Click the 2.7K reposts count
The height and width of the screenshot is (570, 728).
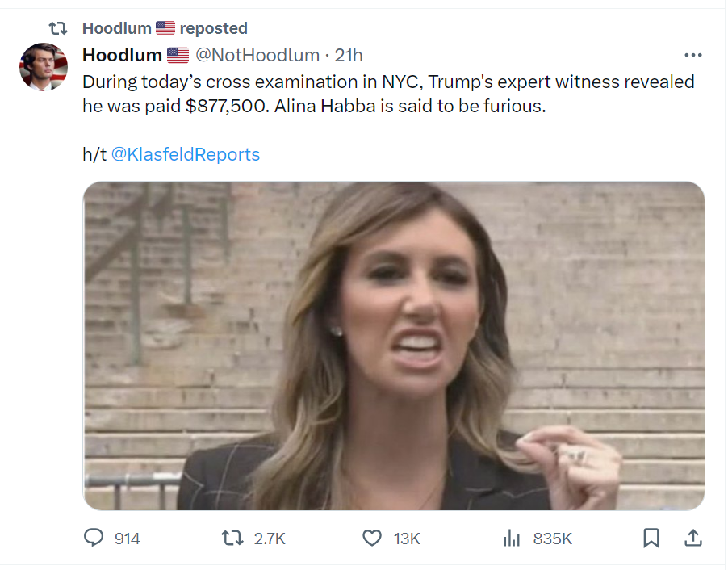click(x=270, y=539)
